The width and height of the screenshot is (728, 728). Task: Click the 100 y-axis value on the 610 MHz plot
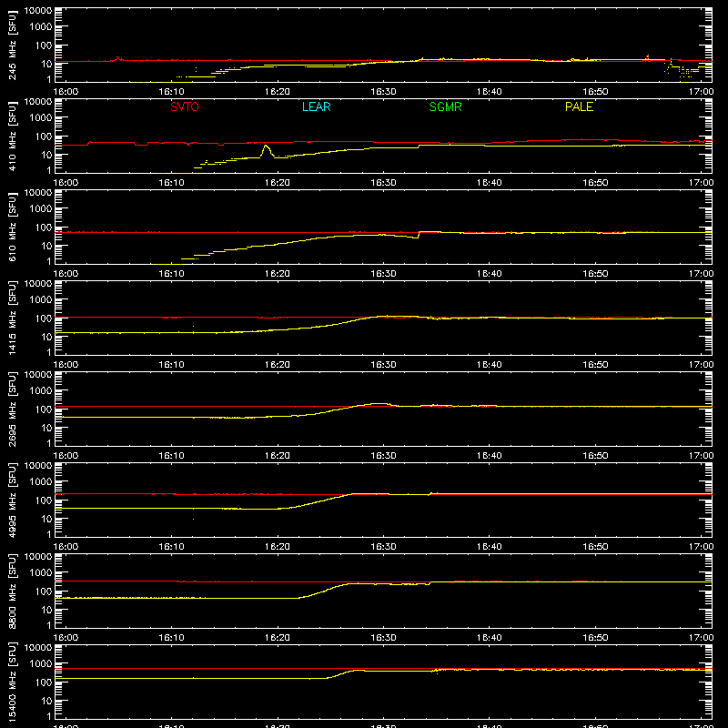point(44,227)
